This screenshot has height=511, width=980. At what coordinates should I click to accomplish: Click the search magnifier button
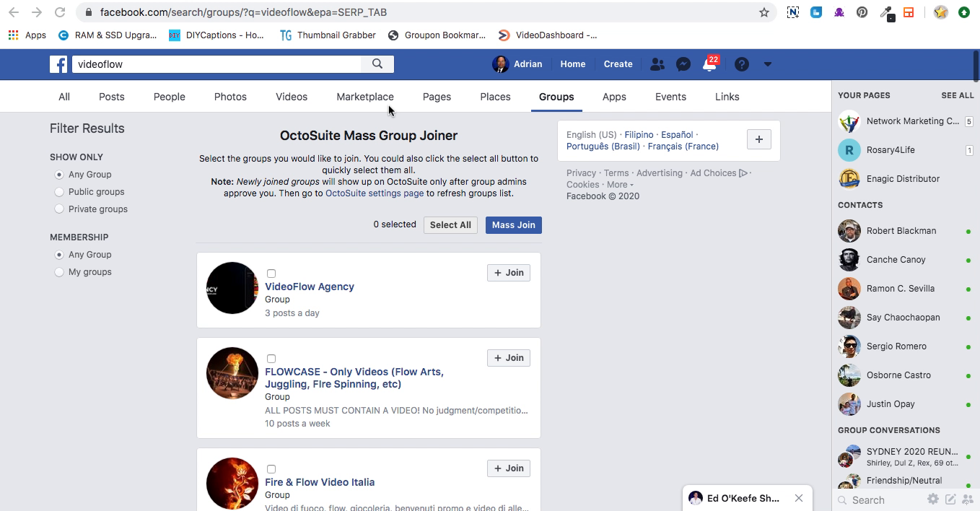pos(377,64)
